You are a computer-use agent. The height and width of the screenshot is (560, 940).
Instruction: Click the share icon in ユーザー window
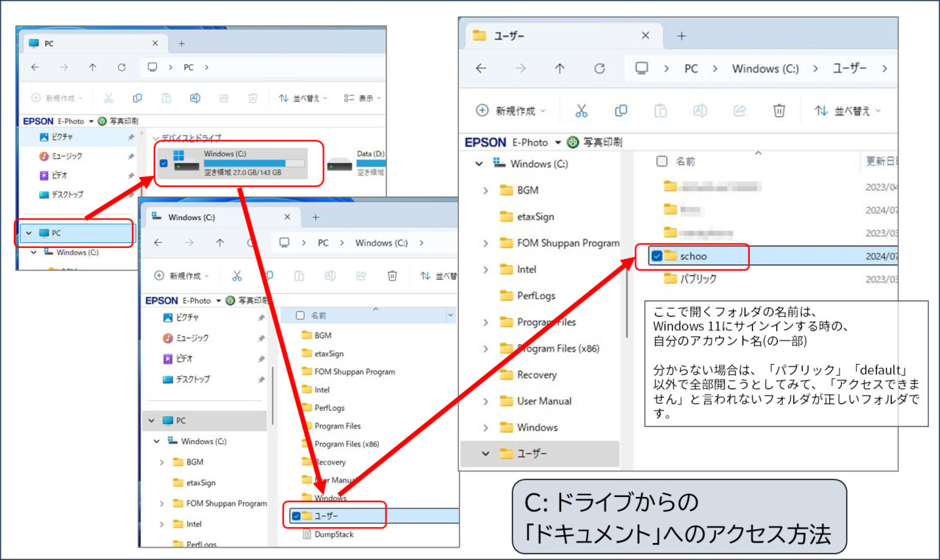click(x=740, y=111)
